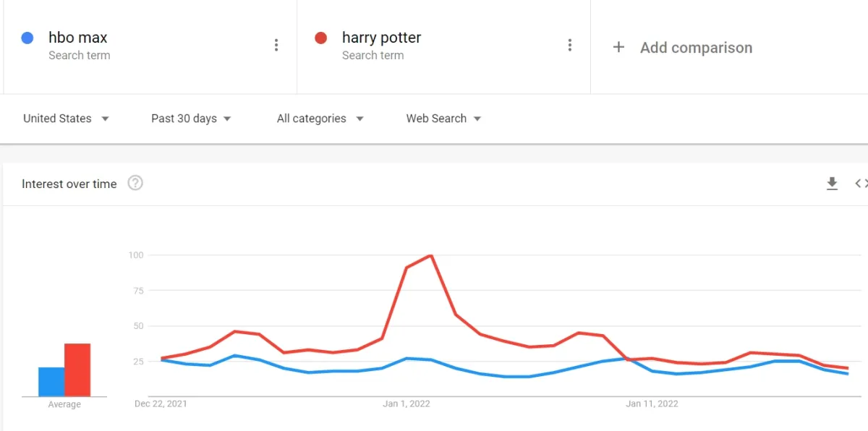Expand the Past 30 days time filter
868x431 pixels.
[191, 119]
